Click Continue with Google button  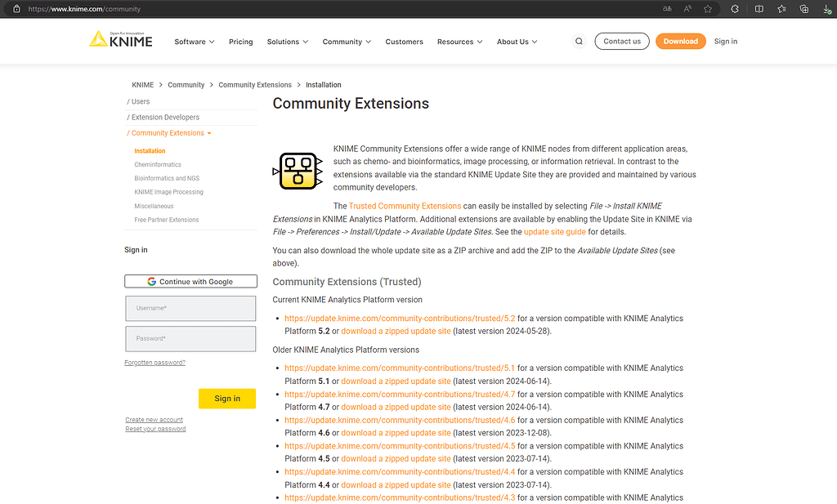coord(190,282)
